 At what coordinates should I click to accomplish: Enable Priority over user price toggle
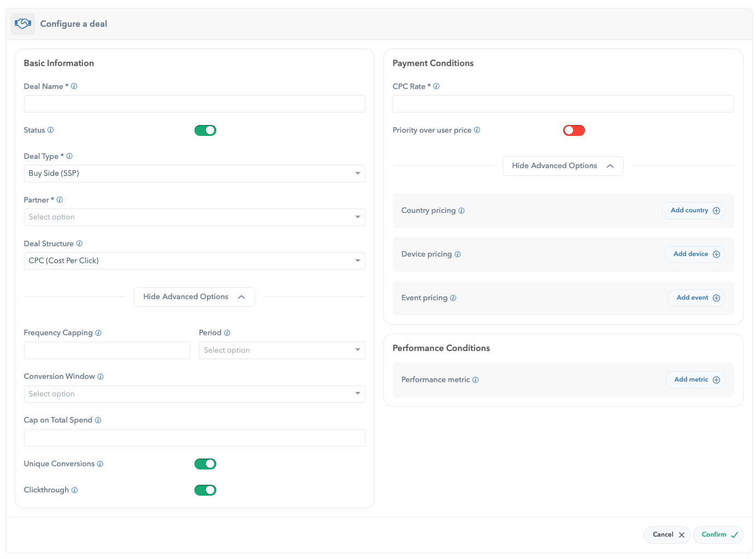574,130
